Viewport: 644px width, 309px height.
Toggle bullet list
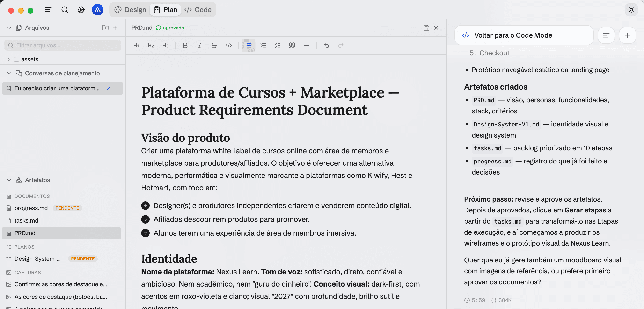[x=248, y=45]
